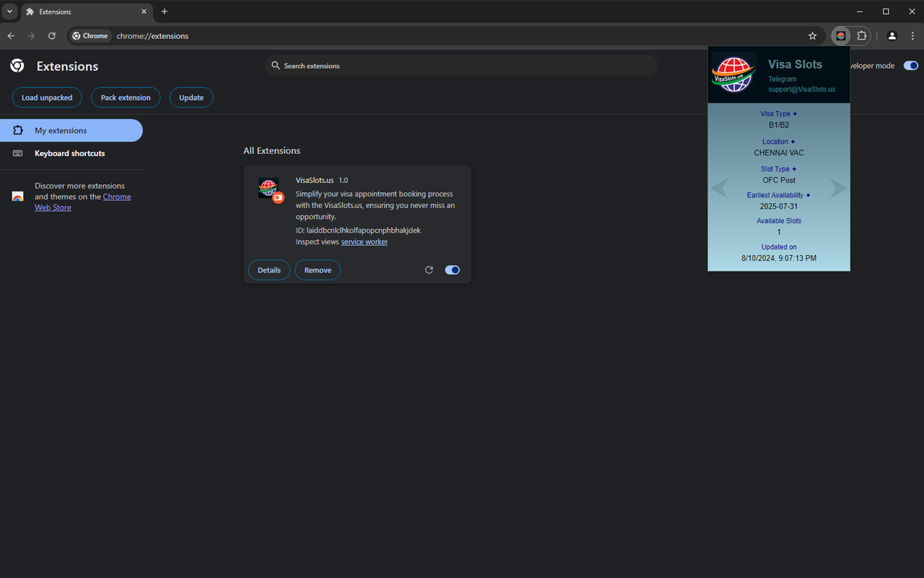
Task: Click the OFC Post slot type value
Action: (779, 180)
